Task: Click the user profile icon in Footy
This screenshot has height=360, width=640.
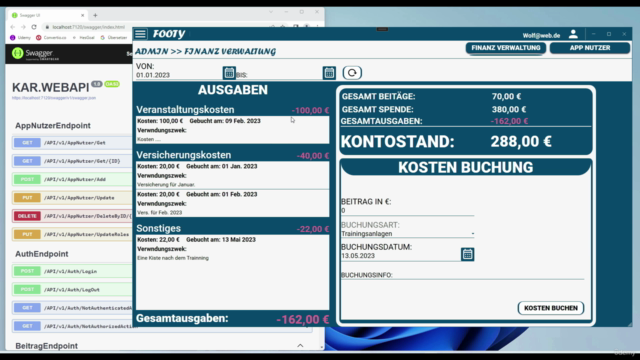Action: [573, 34]
